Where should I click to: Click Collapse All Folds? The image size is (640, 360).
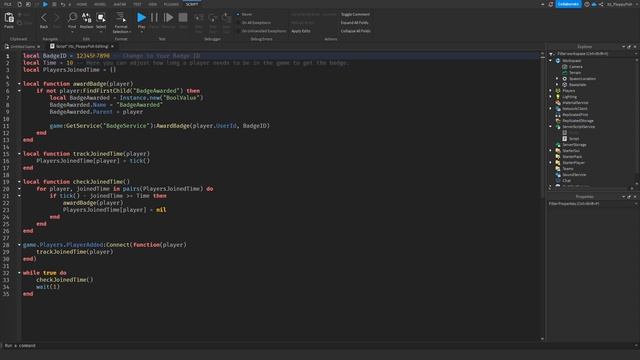356,31
